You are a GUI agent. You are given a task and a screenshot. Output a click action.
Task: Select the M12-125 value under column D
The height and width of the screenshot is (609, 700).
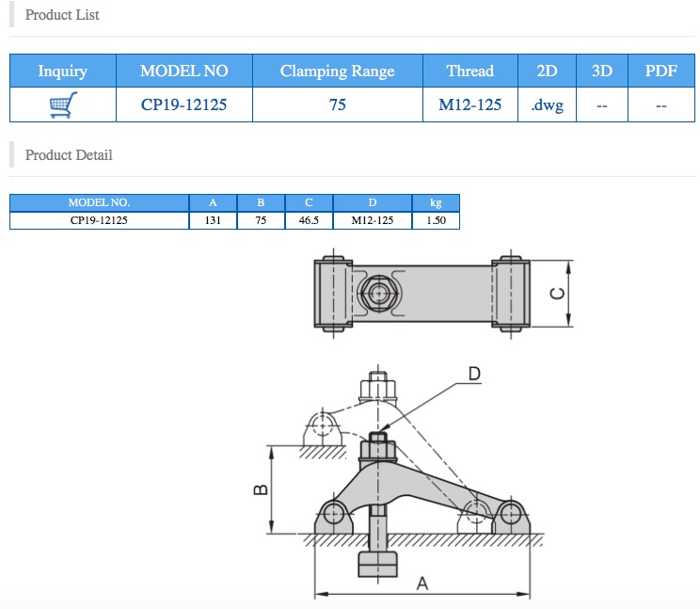[373, 220]
